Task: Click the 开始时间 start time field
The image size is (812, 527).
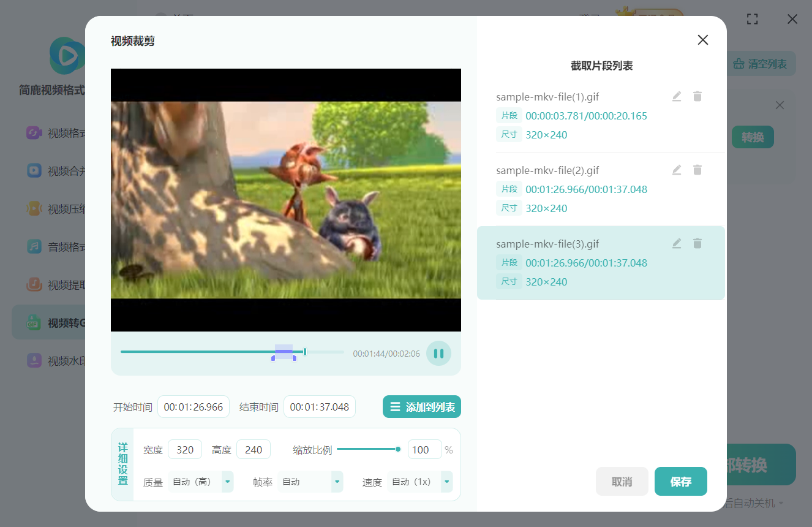Action: [194, 406]
